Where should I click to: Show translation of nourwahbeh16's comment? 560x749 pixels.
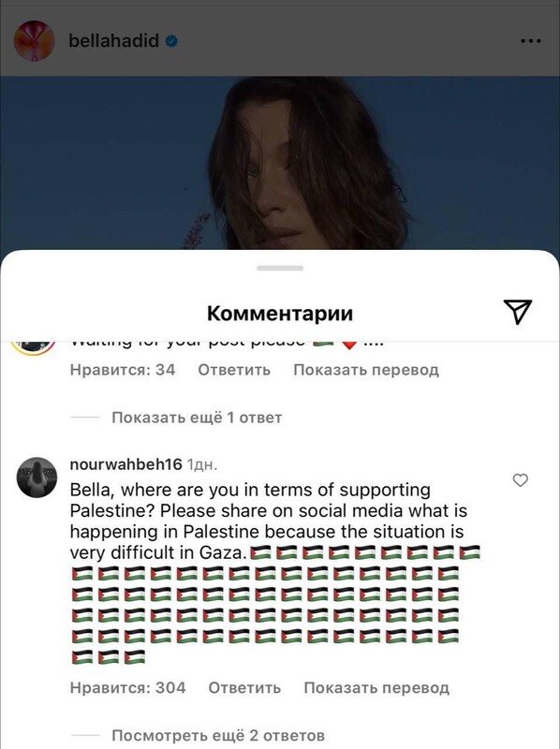[x=376, y=688]
